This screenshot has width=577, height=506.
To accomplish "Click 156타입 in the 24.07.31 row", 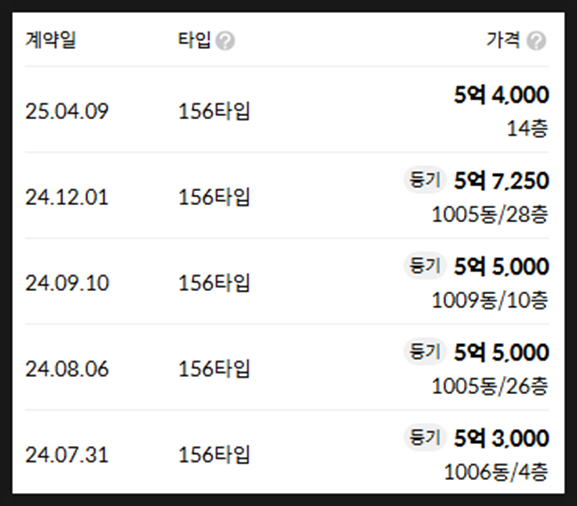I will pos(214,454).
